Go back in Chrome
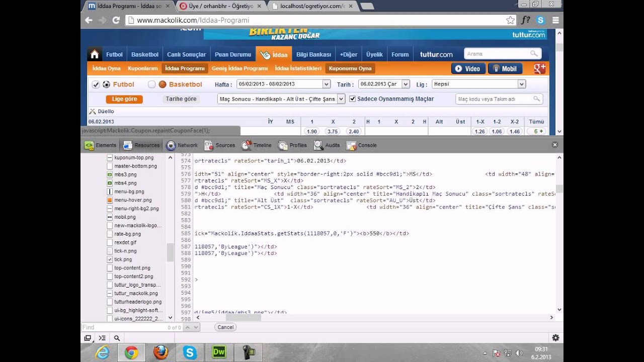Image resolution: width=644 pixels, height=362 pixels. click(x=89, y=20)
